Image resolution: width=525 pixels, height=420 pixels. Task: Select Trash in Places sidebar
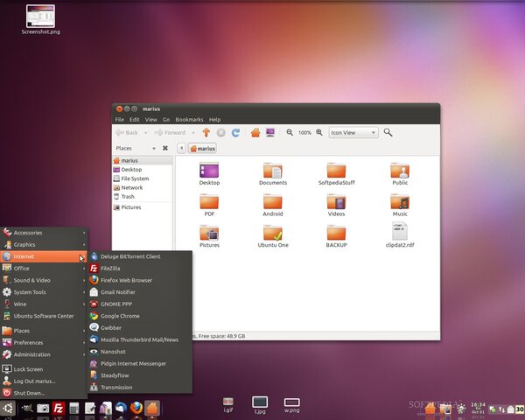pos(143,197)
